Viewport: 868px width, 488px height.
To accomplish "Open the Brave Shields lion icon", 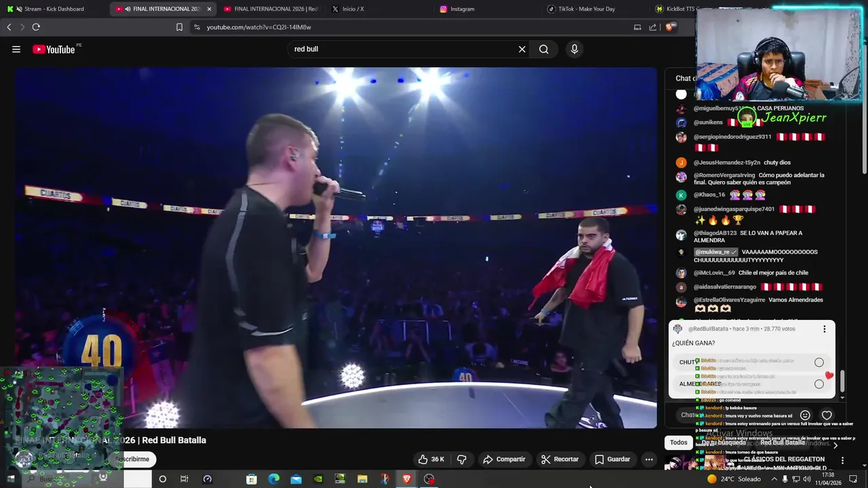I will tap(670, 27).
